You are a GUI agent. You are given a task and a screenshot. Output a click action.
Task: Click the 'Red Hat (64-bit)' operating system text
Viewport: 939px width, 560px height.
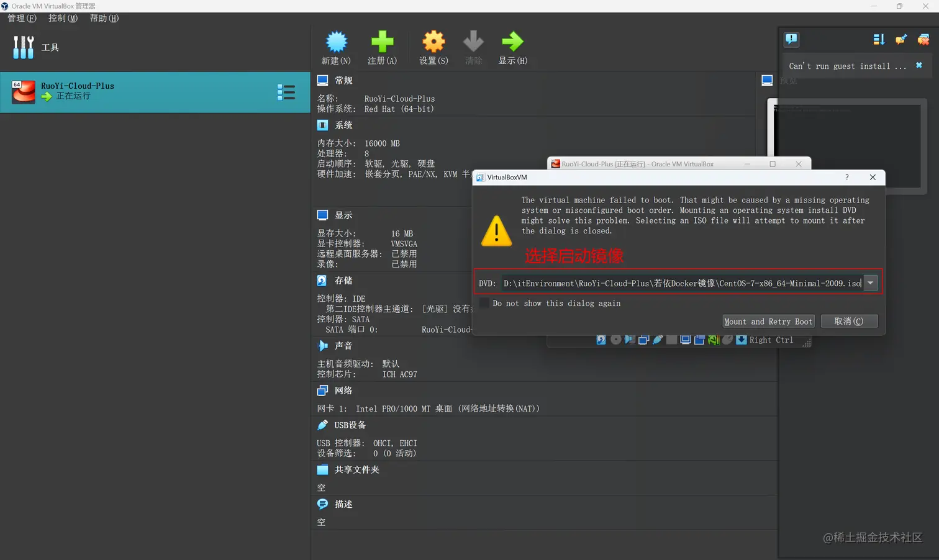point(399,109)
